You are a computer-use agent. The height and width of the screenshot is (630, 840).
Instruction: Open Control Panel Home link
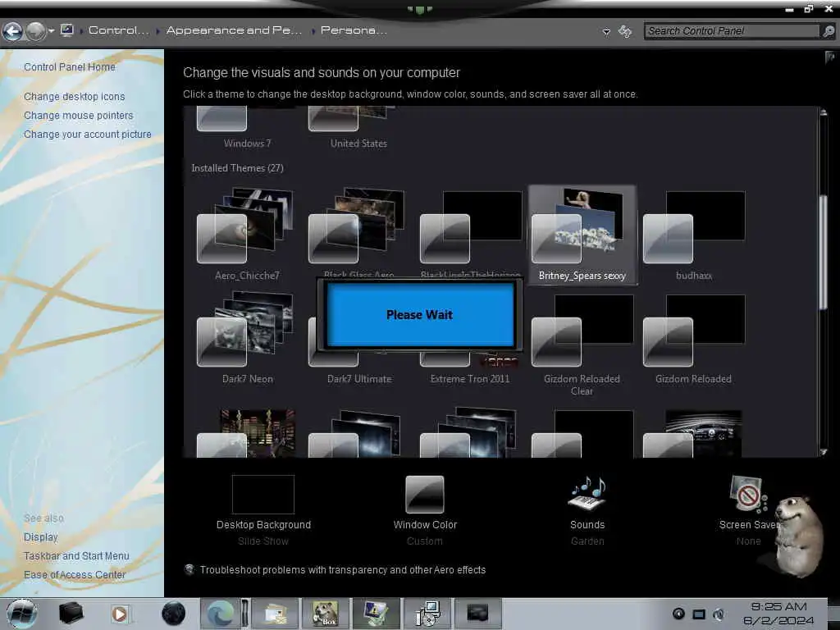click(70, 67)
